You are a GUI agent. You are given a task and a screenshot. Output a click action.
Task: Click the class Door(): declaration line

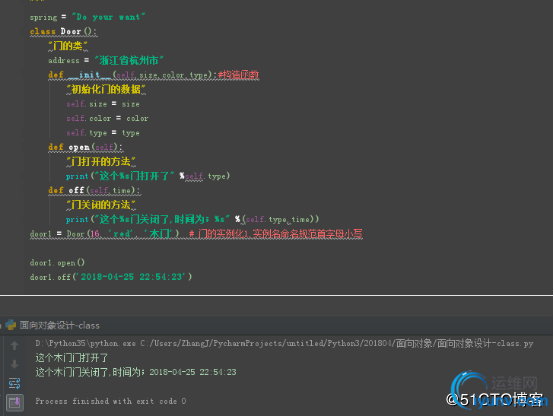pyautogui.click(x=63, y=31)
